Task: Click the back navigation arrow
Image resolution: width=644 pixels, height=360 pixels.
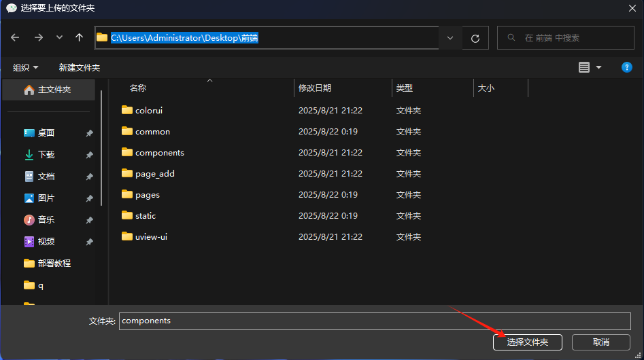Action: click(x=16, y=38)
